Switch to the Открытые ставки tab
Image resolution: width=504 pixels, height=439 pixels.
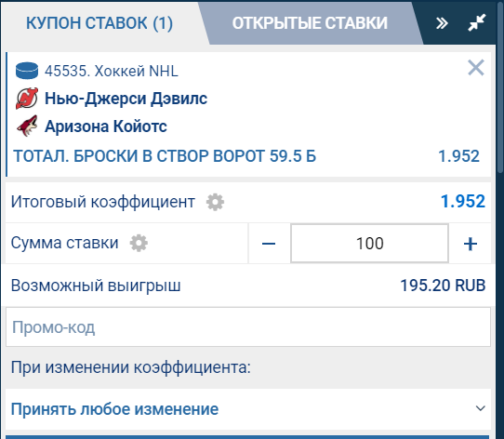(310, 23)
